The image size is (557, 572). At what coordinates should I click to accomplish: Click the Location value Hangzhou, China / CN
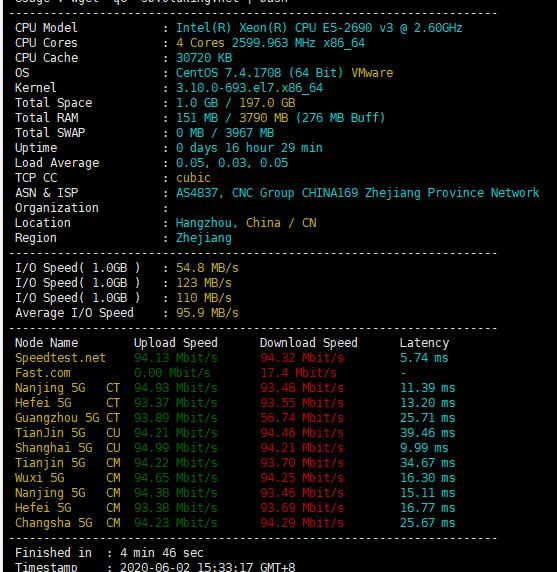pos(246,223)
